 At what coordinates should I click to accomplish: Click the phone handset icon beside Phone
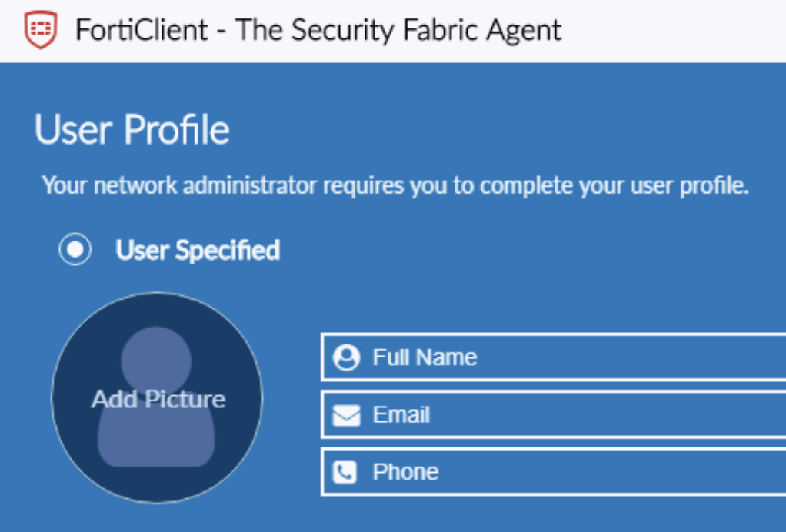[x=346, y=472]
